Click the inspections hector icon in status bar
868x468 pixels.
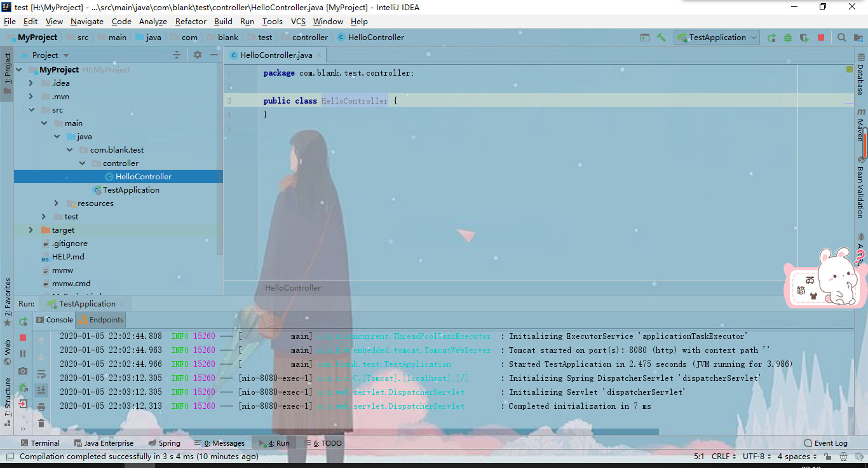tap(843, 457)
